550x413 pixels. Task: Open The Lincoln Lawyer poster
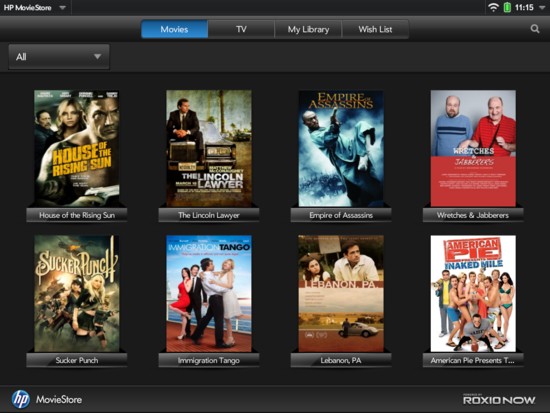pos(209,148)
